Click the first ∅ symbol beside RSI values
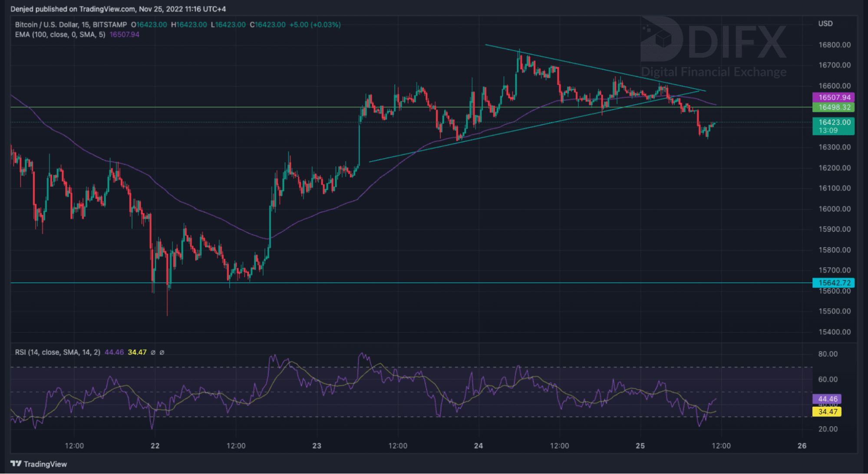 (153, 352)
